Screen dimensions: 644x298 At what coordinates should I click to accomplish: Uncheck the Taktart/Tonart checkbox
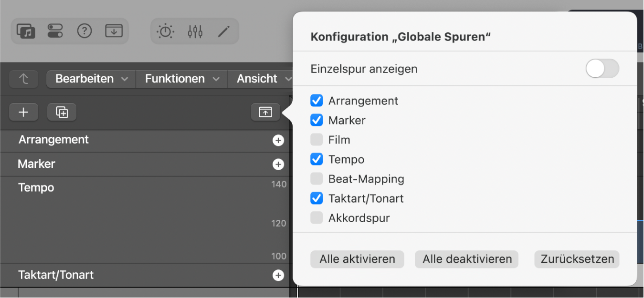tap(317, 198)
